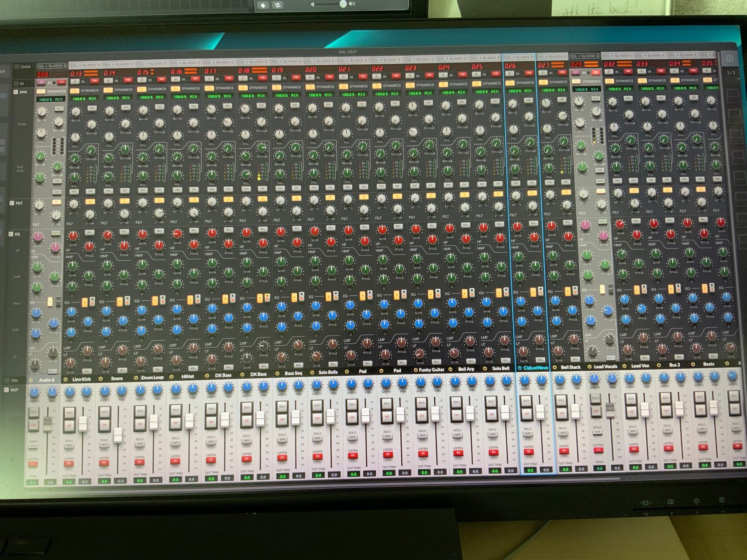
Task: Toggle Listen S/C on HiHat channel
Action: [x=175, y=461]
